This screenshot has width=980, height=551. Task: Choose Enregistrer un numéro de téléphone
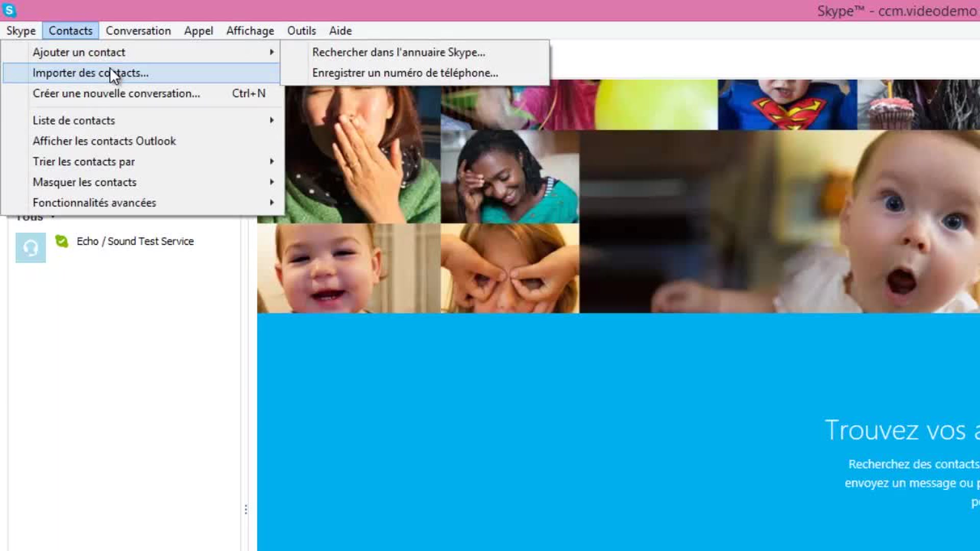pos(405,73)
